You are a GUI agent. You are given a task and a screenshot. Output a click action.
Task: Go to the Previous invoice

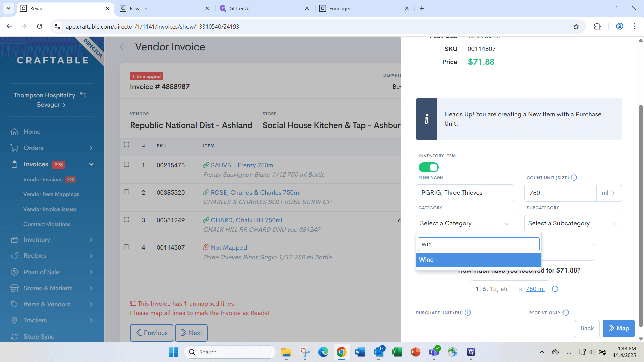152,333
